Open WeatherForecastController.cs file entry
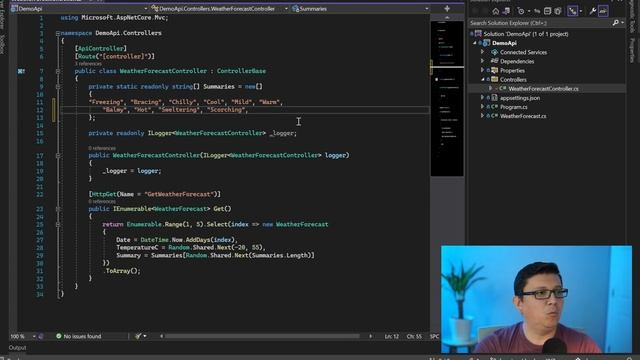Image resolution: width=640 pixels, height=360 pixels. point(543,89)
